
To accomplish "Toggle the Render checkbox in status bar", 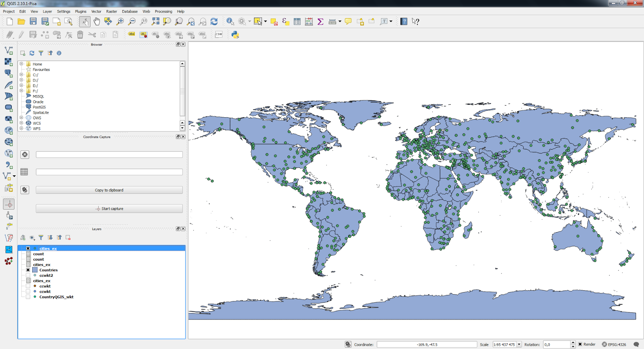I will point(580,345).
